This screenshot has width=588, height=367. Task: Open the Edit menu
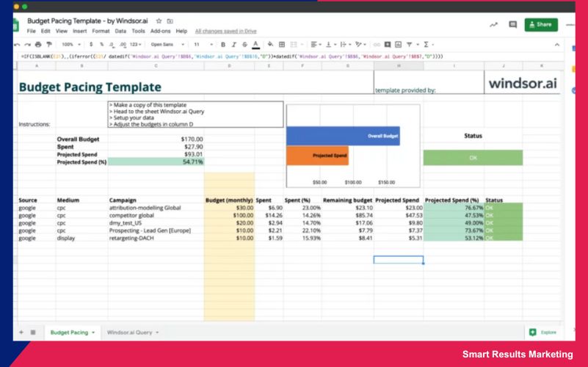[x=46, y=31]
